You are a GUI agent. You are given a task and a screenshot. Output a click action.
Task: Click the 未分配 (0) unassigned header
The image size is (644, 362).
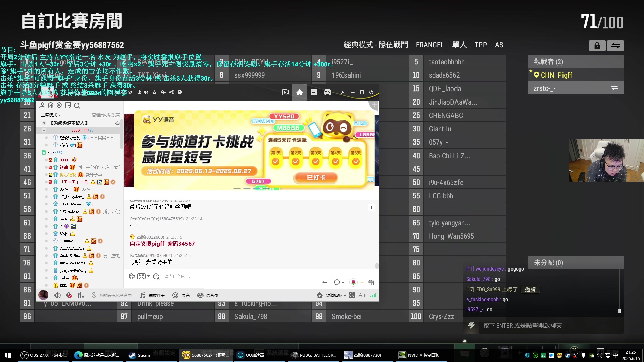point(576,263)
